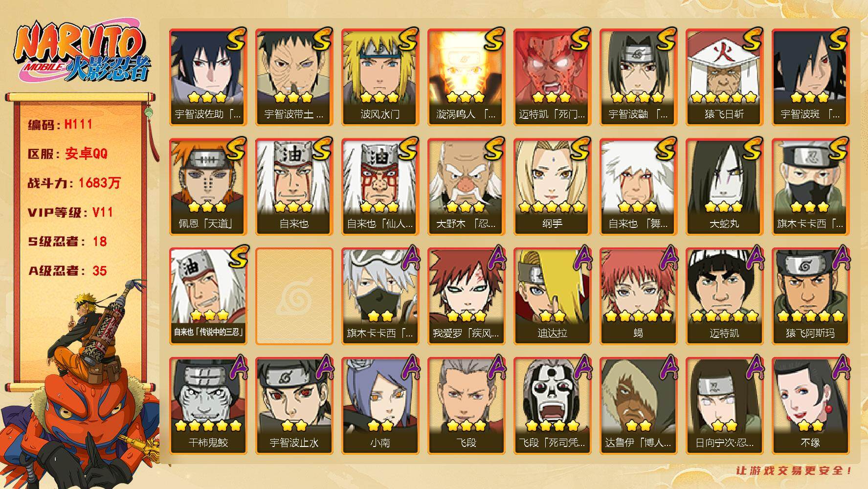Click the 战斗力 1683万 stat line
868x489 pixels.
[74, 183]
